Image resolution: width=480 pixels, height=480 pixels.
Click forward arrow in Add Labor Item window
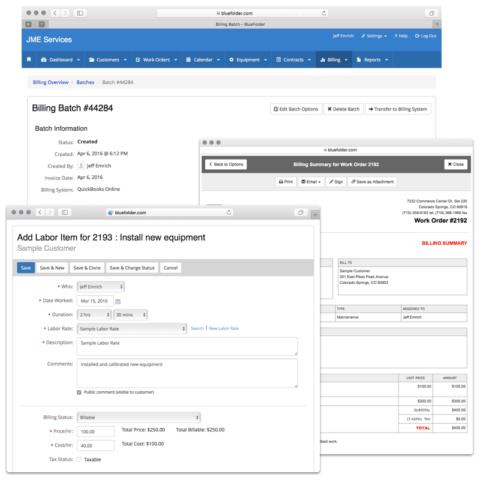click(50, 212)
